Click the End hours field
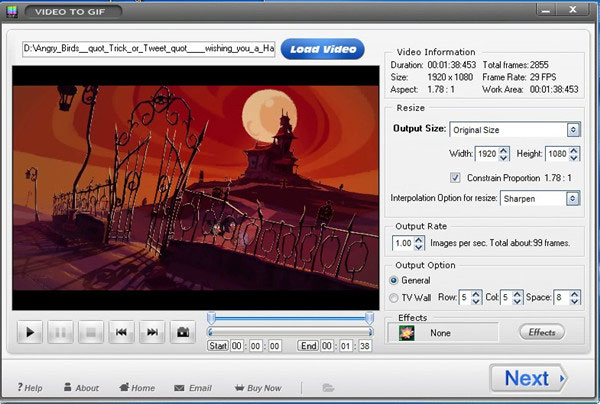Image resolution: width=600 pixels, height=404 pixels. pyautogui.click(x=327, y=346)
